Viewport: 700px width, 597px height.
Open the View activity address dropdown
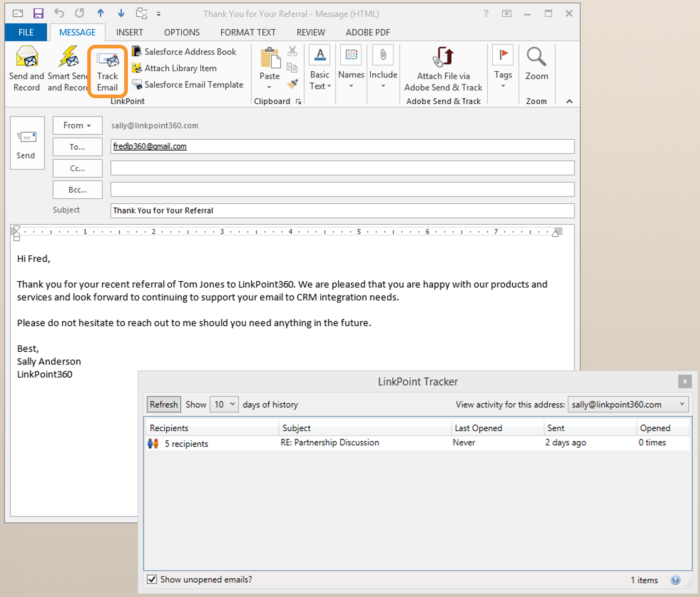pos(628,404)
